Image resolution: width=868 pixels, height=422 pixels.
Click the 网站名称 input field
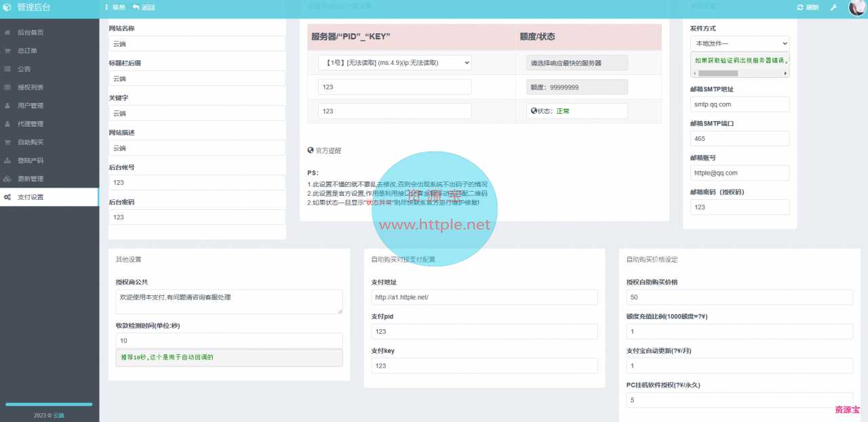[197, 44]
